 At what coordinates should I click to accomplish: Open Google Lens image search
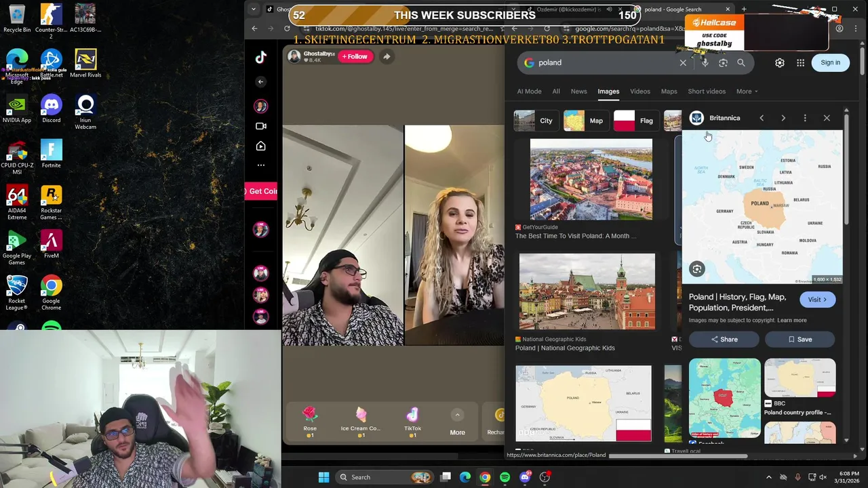(723, 62)
